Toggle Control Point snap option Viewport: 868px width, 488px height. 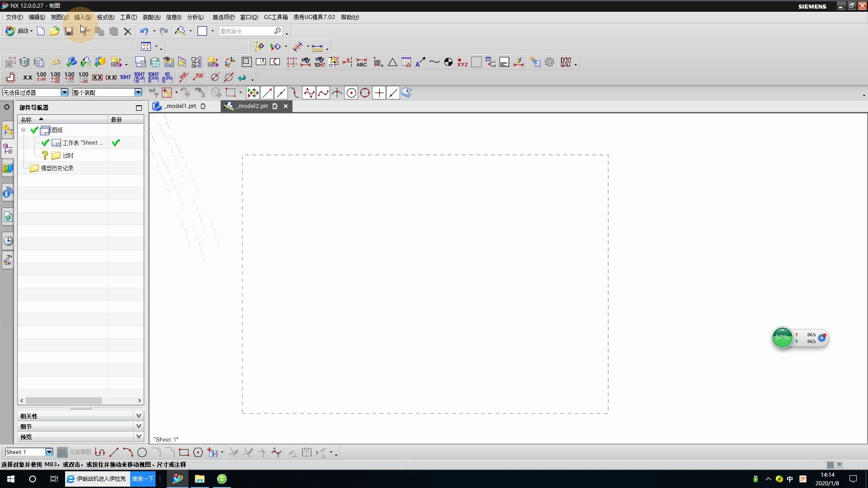[295, 93]
